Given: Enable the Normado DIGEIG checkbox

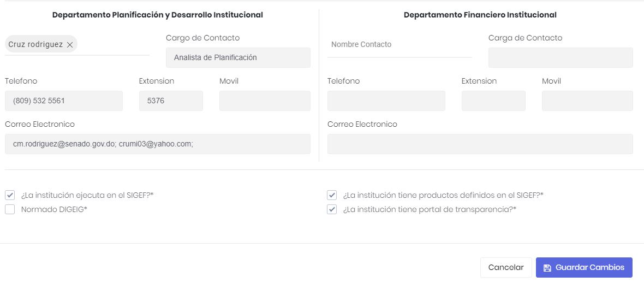Looking at the screenshot, I should (10, 209).
